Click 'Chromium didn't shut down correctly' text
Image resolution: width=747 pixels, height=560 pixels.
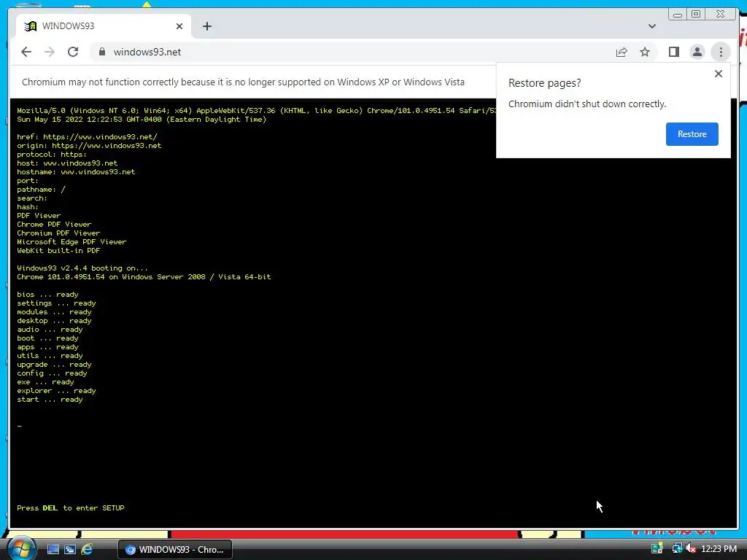(x=587, y=104)
